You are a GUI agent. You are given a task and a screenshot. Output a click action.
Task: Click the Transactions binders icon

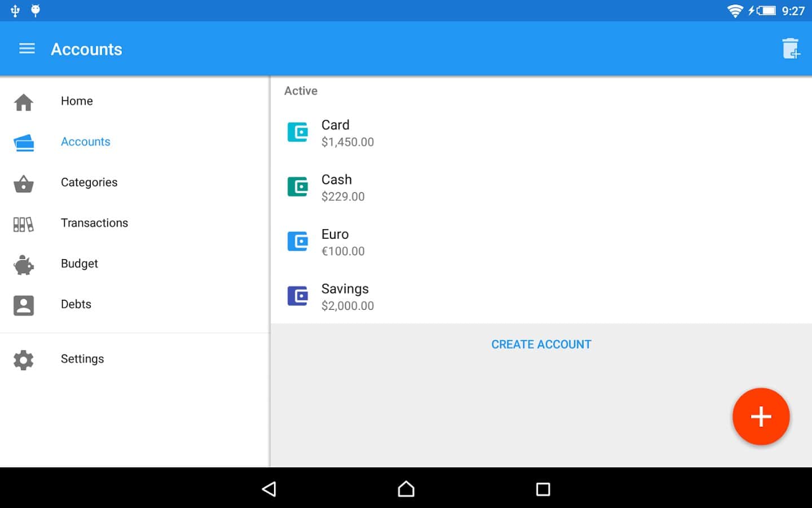click(24, 224)
